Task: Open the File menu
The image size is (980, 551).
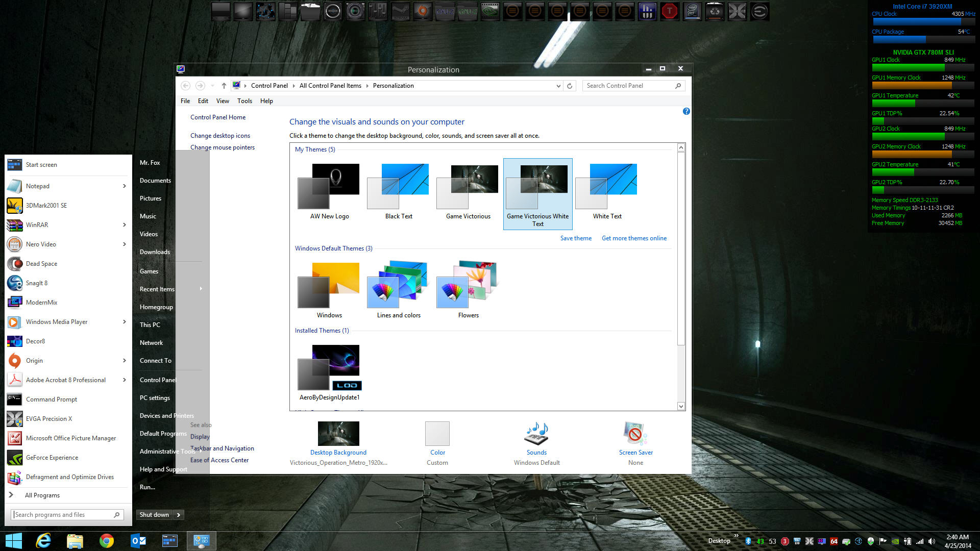Action: (185, 101)
